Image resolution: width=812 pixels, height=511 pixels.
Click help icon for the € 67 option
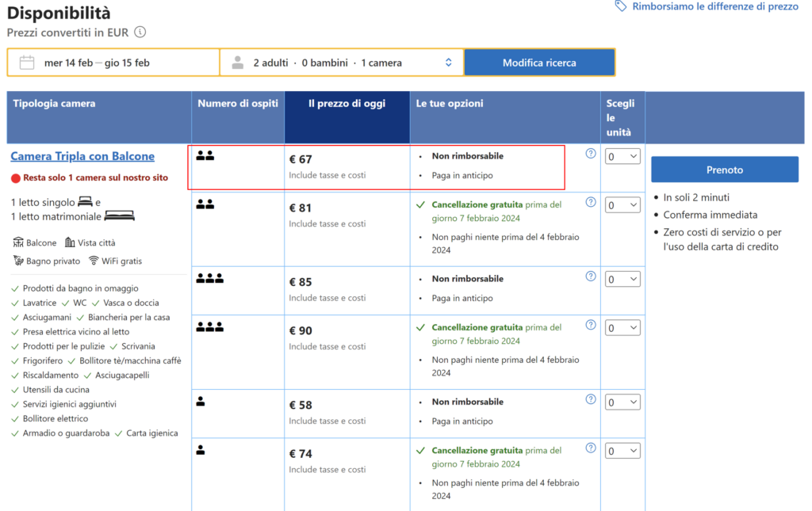tap(591, 154)
